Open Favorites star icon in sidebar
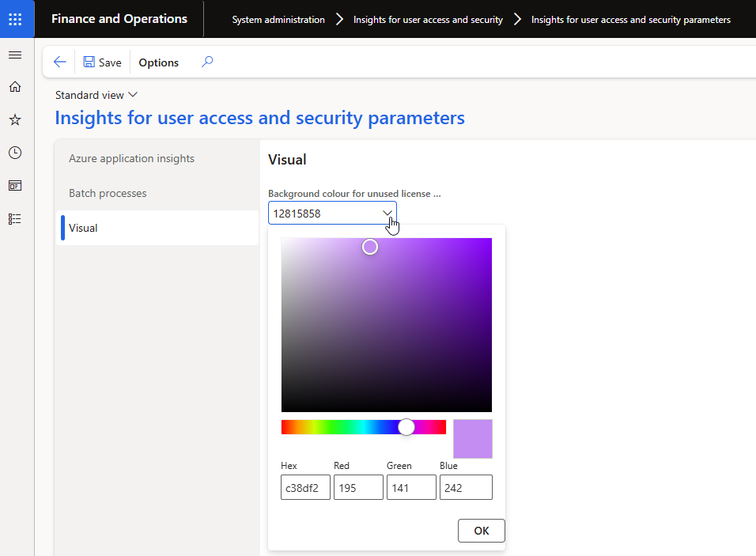The image size is (756, 556). tap(15, 120)
